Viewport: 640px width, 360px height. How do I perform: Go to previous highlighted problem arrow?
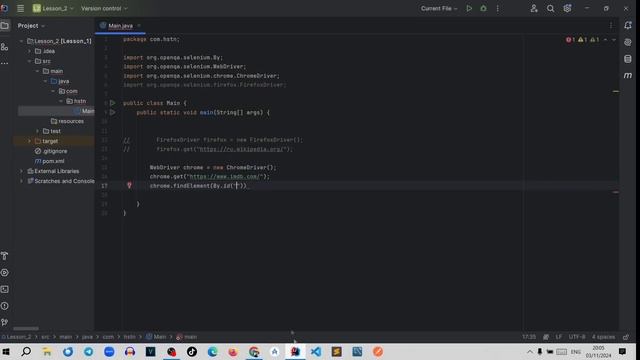[605, 40]
